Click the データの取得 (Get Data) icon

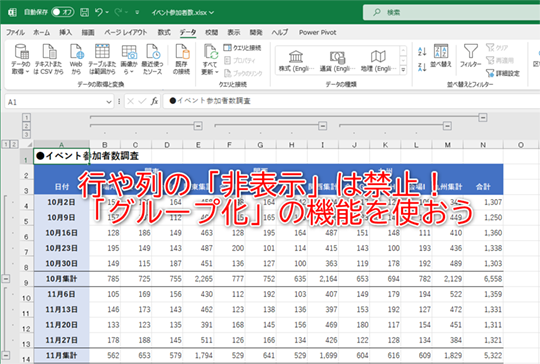[x=21, y=59]
